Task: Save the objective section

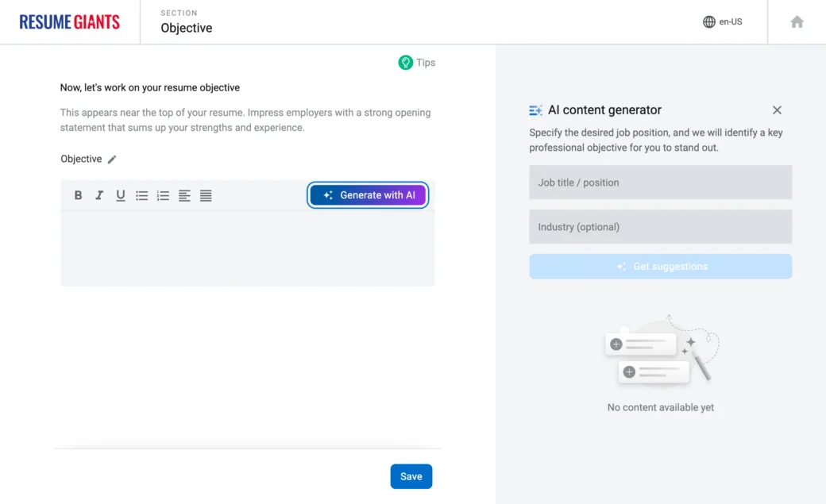Action: pos(411,476)
